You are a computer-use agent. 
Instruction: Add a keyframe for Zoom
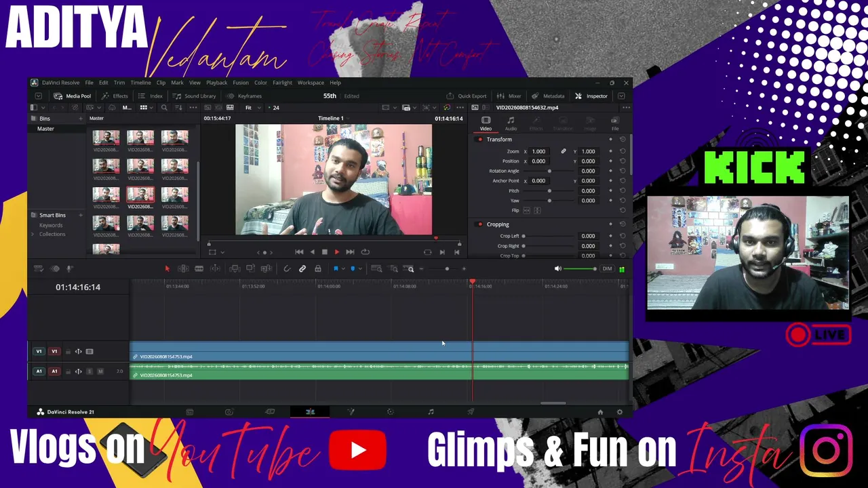610,152
